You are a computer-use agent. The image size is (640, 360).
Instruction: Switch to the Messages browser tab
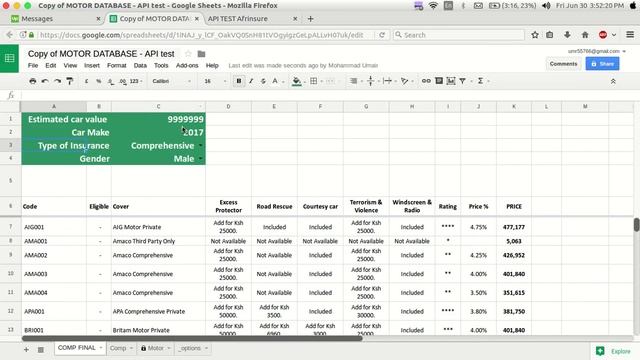click(x=56, y=19)
